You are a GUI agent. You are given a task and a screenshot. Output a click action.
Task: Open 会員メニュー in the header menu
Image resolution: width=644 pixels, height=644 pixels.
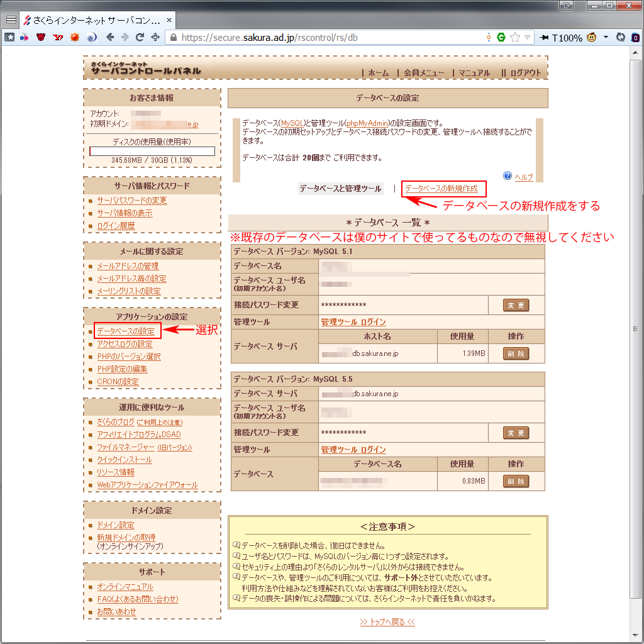point(424,73)
